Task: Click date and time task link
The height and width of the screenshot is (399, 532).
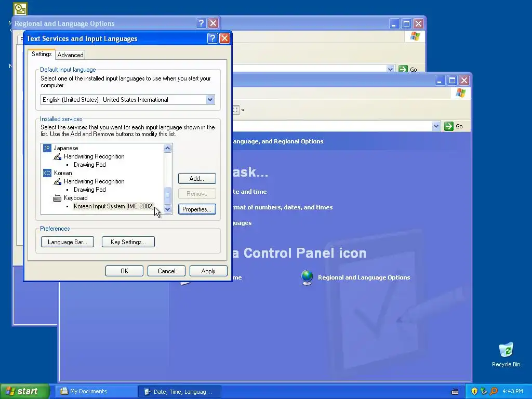Action: pyautogui.click(x=250, y=192)
